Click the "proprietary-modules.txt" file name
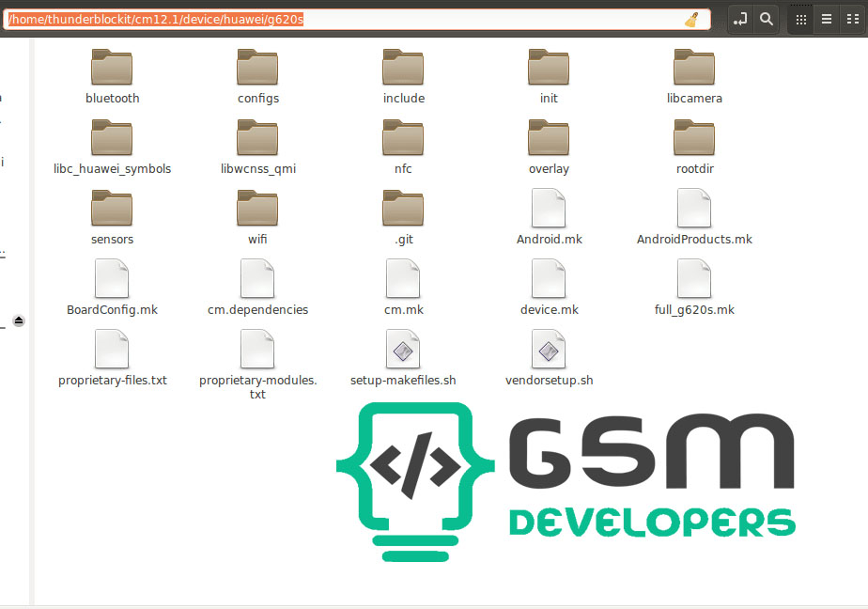The image size is (868, 609). pos(258,387)
